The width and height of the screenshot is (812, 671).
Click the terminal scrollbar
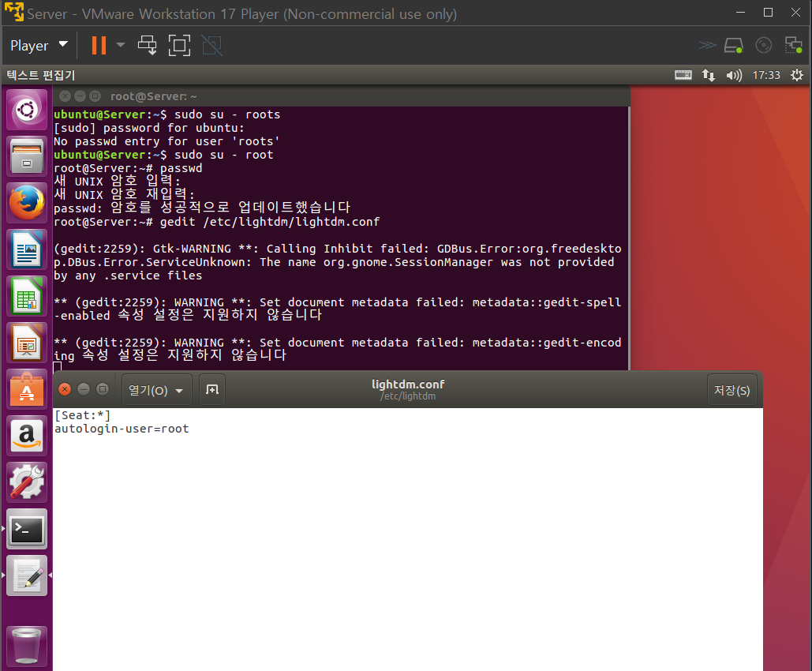point(629,238)
